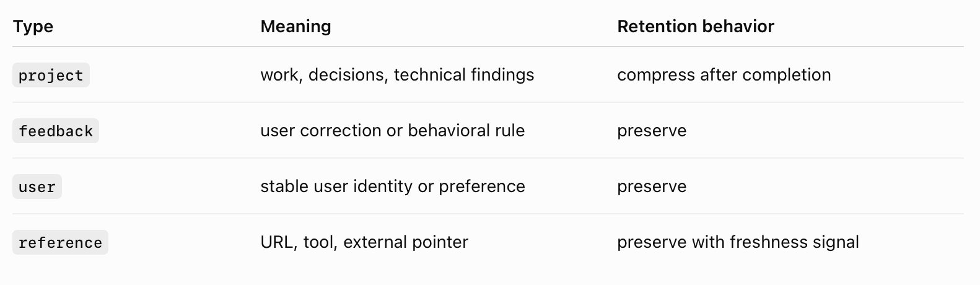Click 'compress after completion' cell

click(724, 75)
